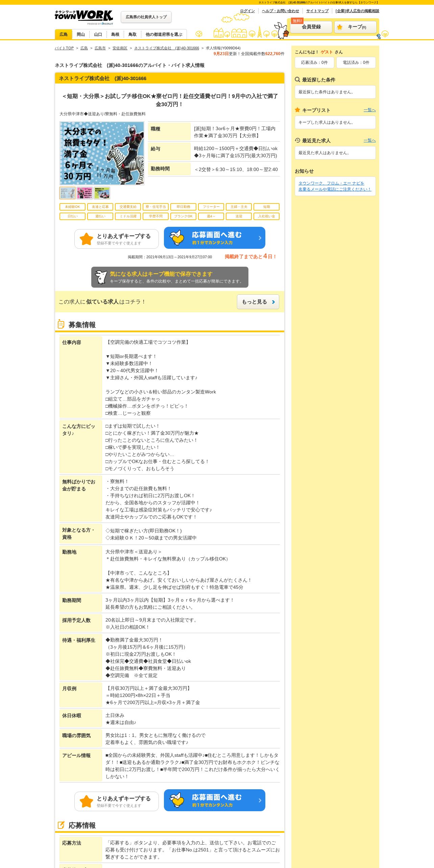Click the mascot icon in the upper 応募画面へ進む button
The width and height of the screenshot is (434, 868).
177,238
